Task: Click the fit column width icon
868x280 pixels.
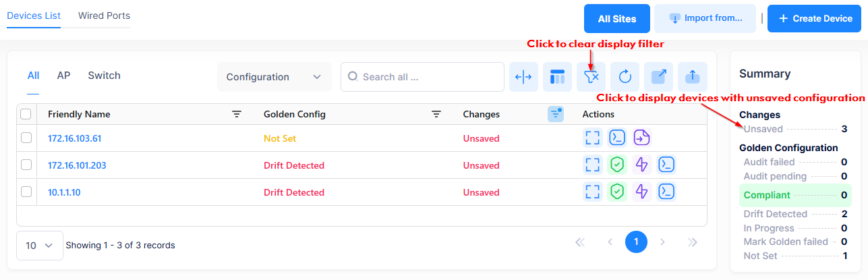Action: (523, 77)
